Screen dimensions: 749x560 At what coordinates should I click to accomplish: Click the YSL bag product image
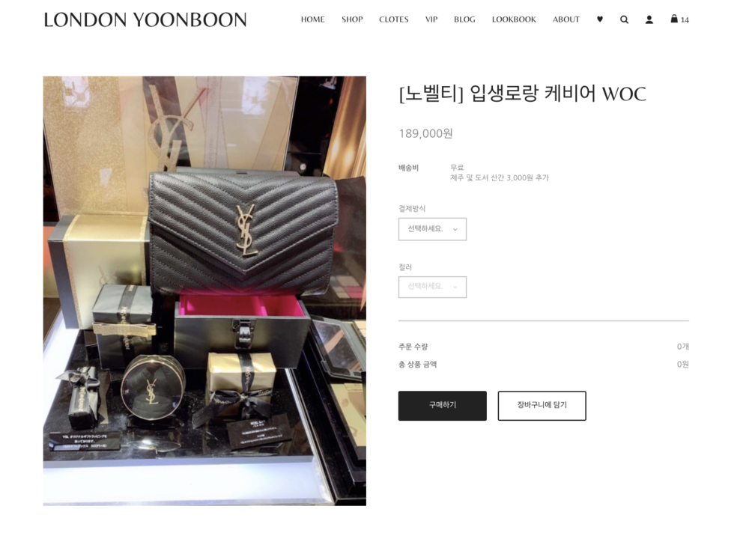[x=204, y=290]
